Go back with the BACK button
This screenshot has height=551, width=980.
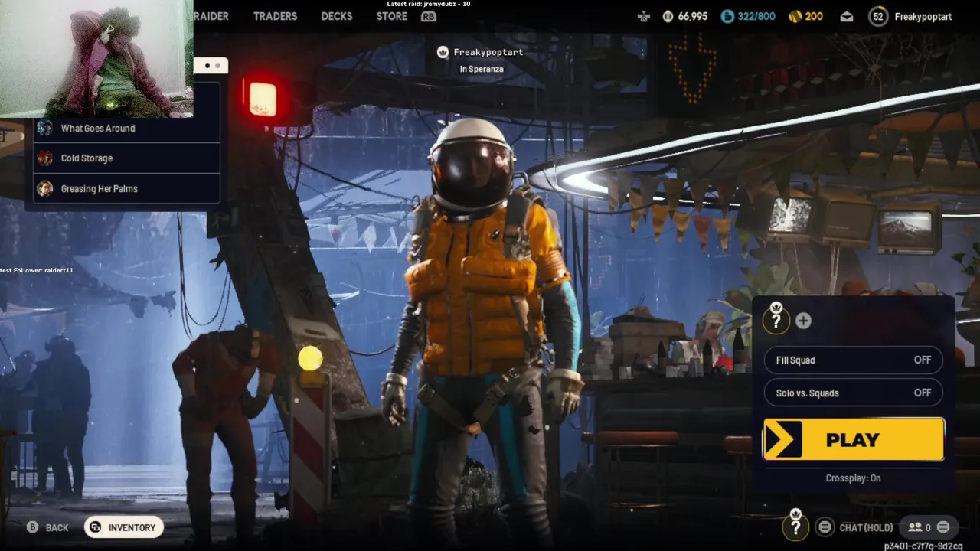[48, 527]
